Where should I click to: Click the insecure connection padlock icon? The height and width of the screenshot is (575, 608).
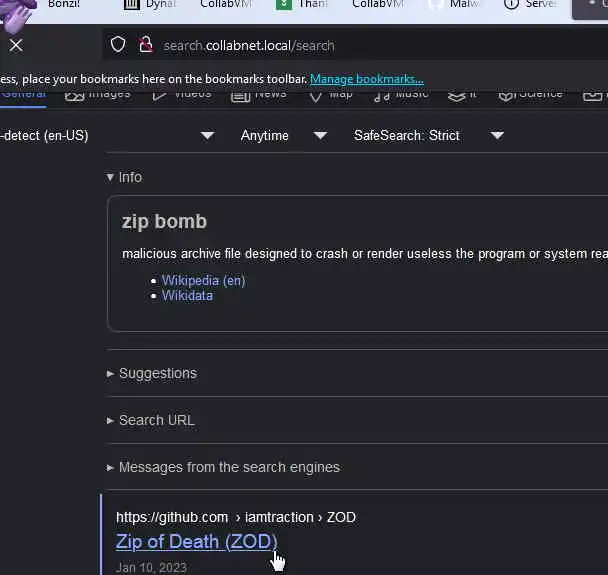146,45
